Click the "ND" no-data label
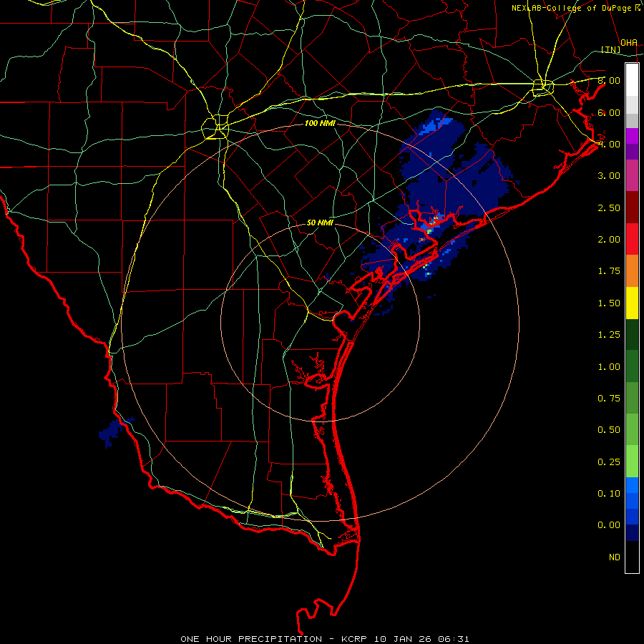This screenshot has width=644, height=644. click(x=615, y=557)
